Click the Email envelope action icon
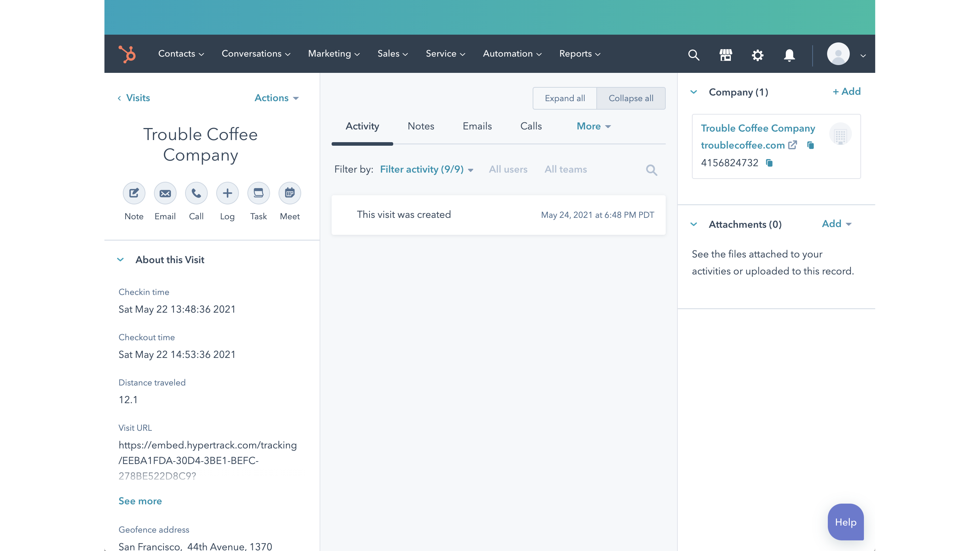This screenshot has width=980, height=551. click(x=165, y=193)
